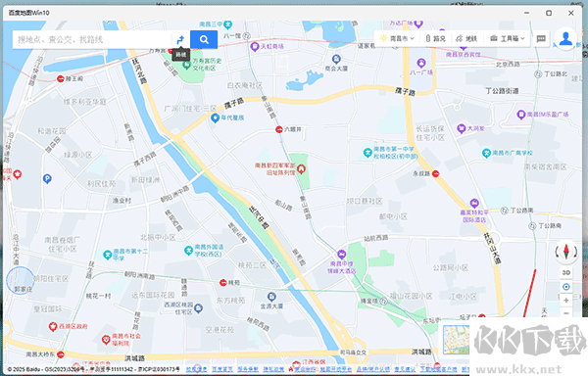
Task: Select the 万寿宫历史文化街区 green marker
Action: [x=186, y=65]
